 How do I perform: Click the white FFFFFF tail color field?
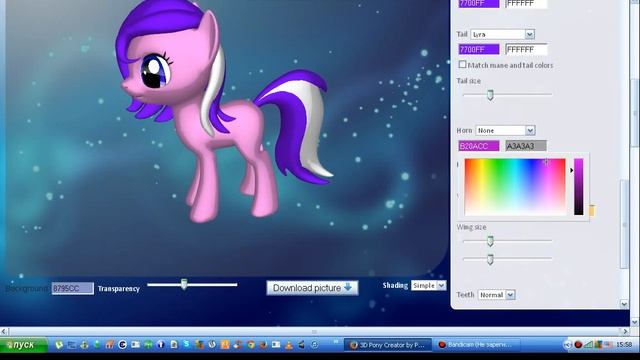tap(526, 49)
